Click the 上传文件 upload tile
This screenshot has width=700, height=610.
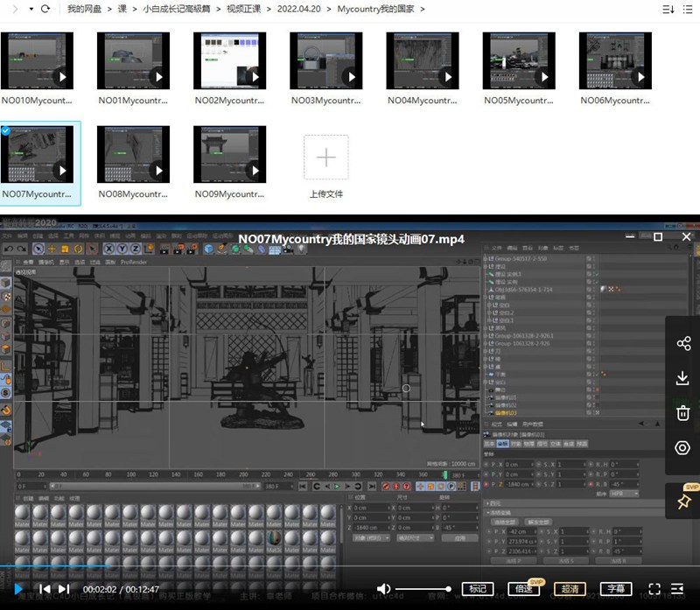(326, 158)
